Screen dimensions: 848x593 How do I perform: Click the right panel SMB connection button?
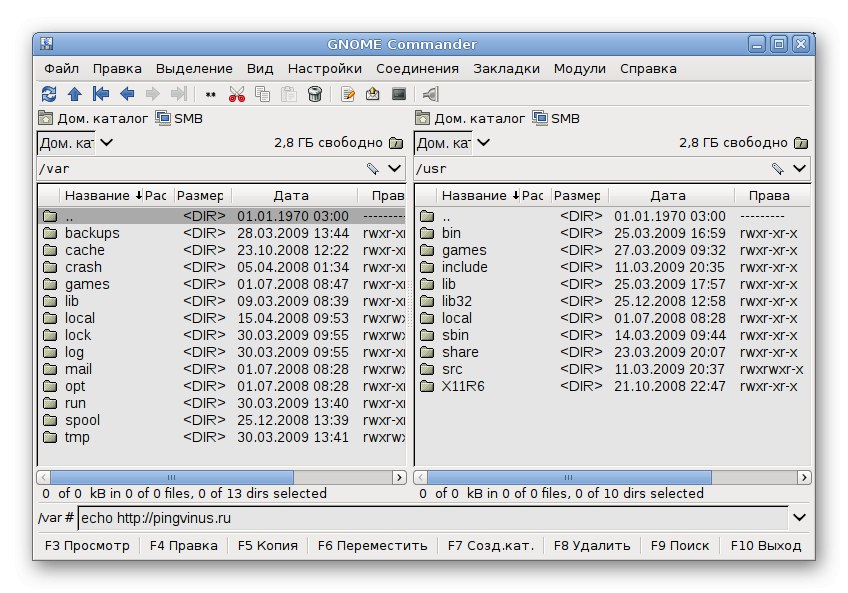(556, 118)
